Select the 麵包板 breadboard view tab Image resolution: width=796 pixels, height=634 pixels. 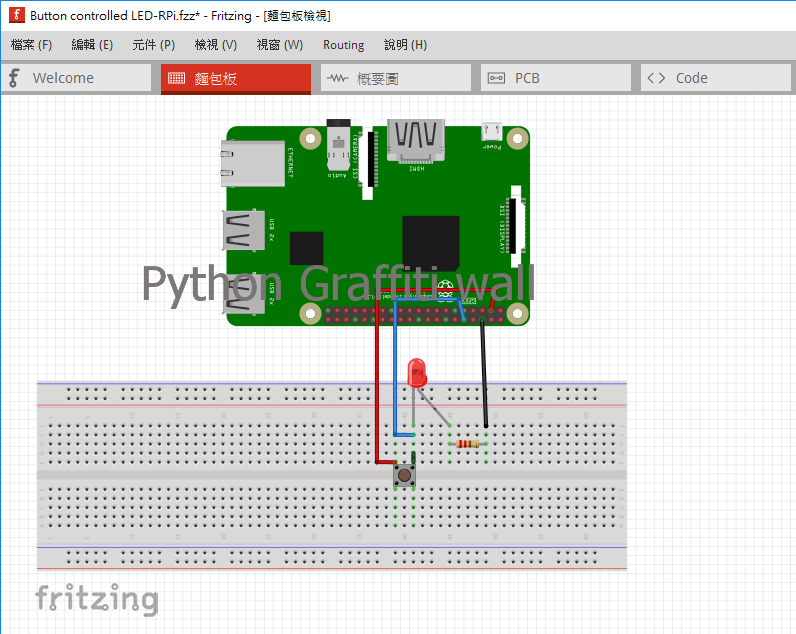236,78
